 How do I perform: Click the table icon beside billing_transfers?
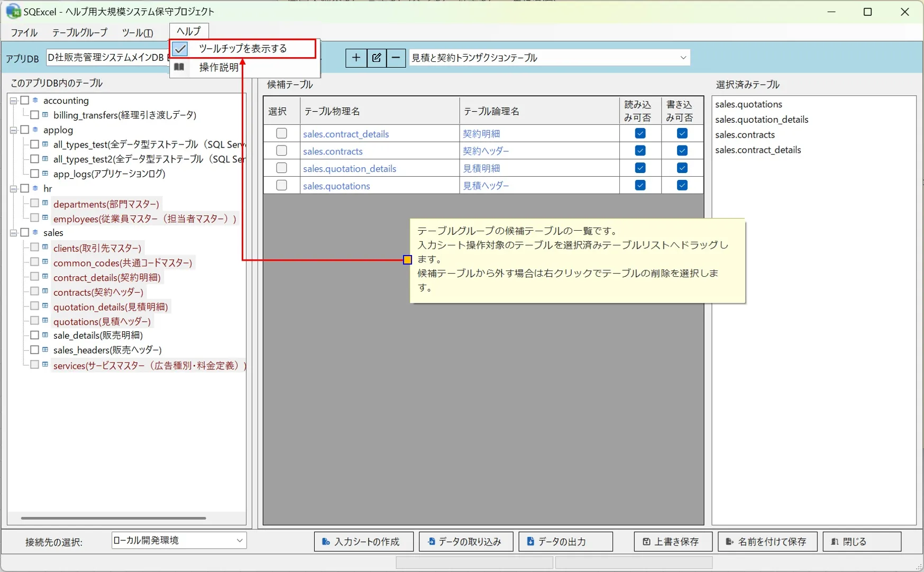(x=45, y=115)
